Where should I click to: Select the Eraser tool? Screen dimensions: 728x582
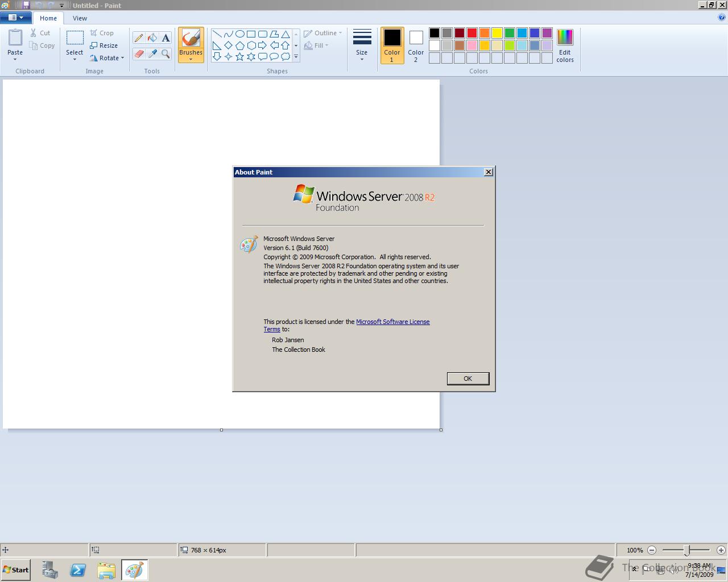(x=138, y=54)
